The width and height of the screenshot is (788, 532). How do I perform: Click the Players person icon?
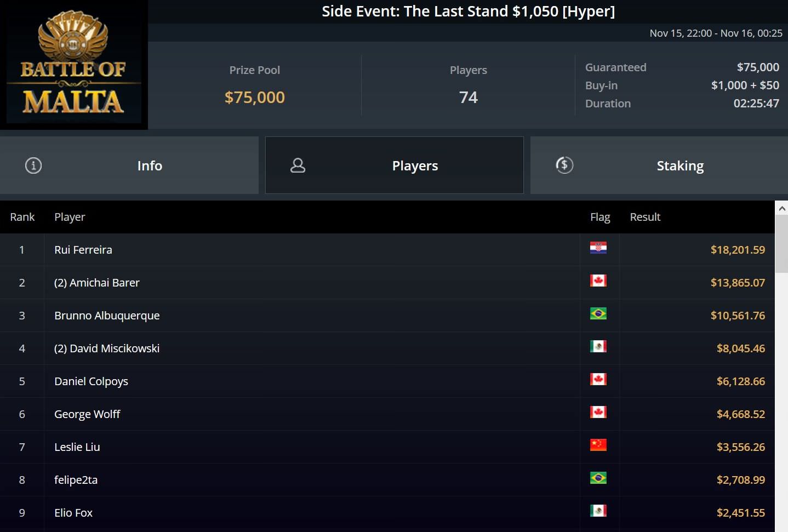(x=298, y=165)
